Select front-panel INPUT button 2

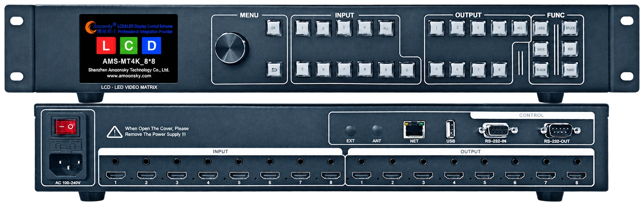pyautogui.click(x=323, y=28)
